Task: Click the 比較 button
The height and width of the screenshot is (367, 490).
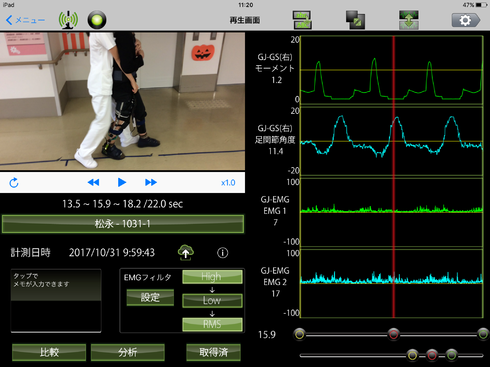Action: click(49, 352)
